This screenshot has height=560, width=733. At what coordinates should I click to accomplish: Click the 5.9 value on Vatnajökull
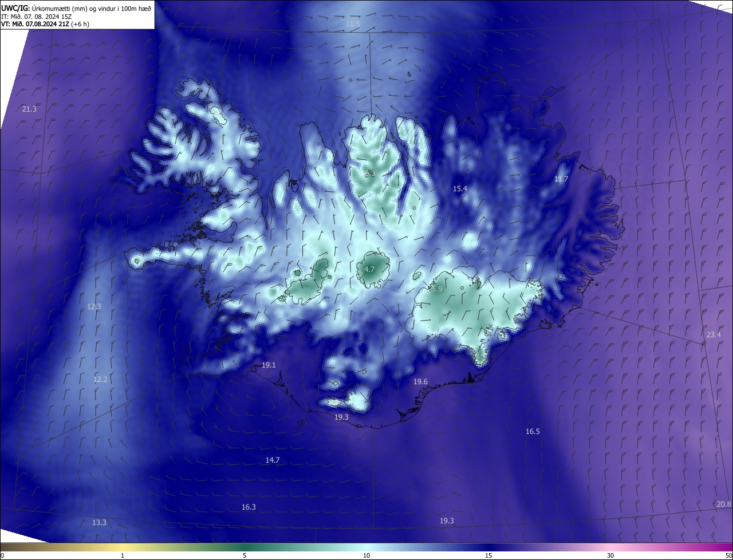point(436,289)
